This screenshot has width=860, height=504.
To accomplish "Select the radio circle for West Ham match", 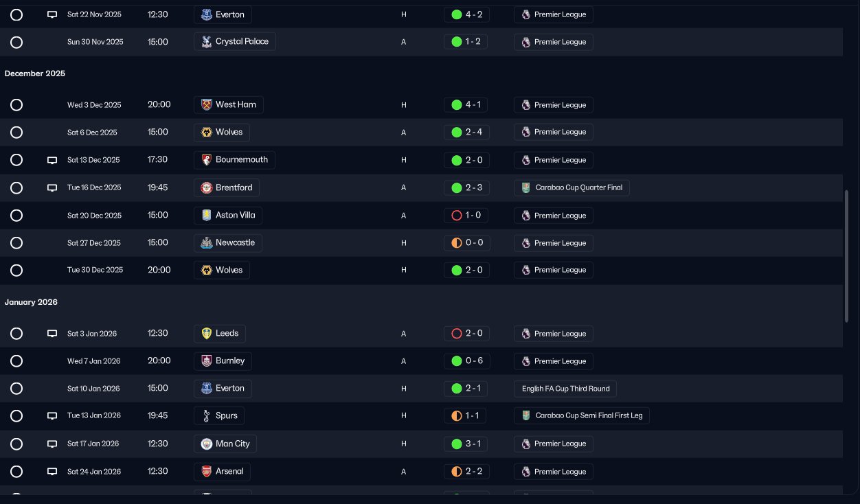I will 16,105.
